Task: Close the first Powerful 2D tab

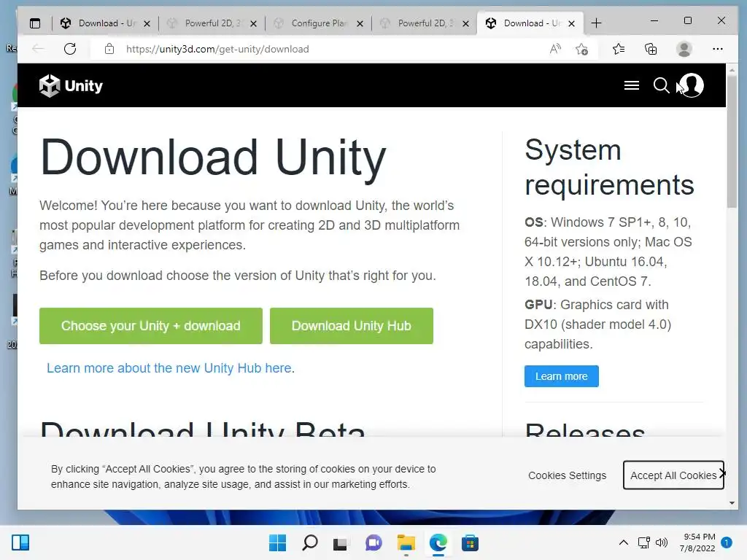Action: (253, 23)
